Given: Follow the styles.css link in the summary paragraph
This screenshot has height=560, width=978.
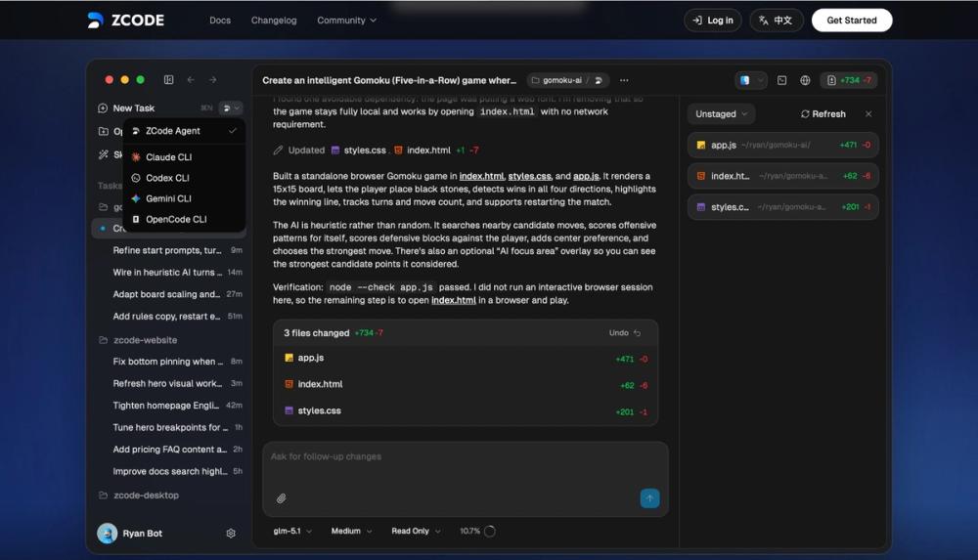Looking at the screenshot, I should pyautogui.click(x=529, y=177).
